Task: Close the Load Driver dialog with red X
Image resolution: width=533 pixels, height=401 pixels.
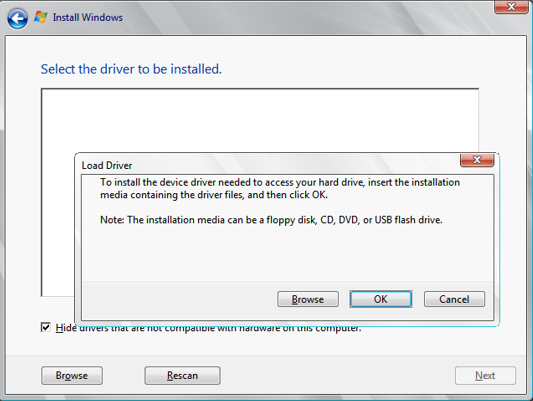Action: click(x=477, y=160)
